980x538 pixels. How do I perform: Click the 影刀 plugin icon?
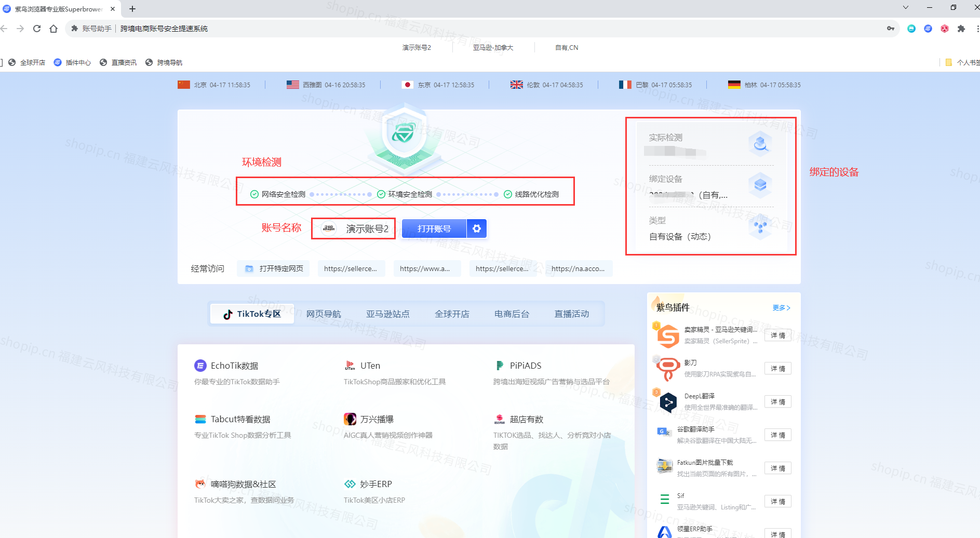click(668, 369)
